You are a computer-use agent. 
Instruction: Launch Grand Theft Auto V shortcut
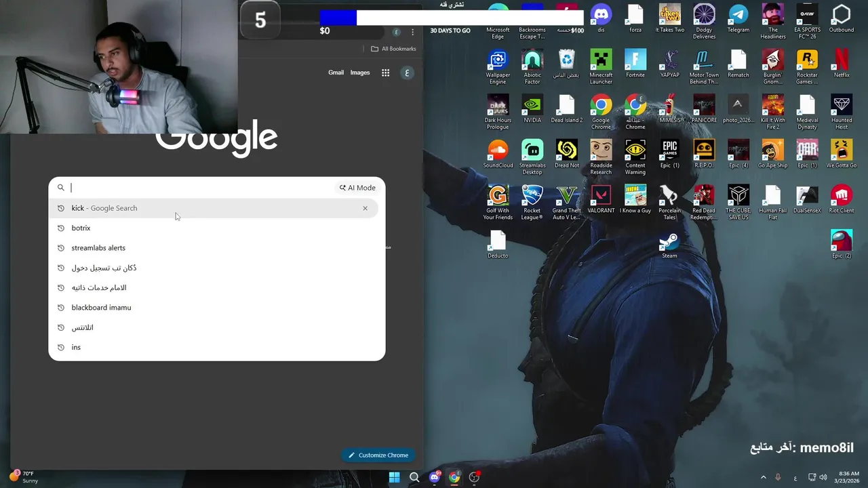pos(567,203)
